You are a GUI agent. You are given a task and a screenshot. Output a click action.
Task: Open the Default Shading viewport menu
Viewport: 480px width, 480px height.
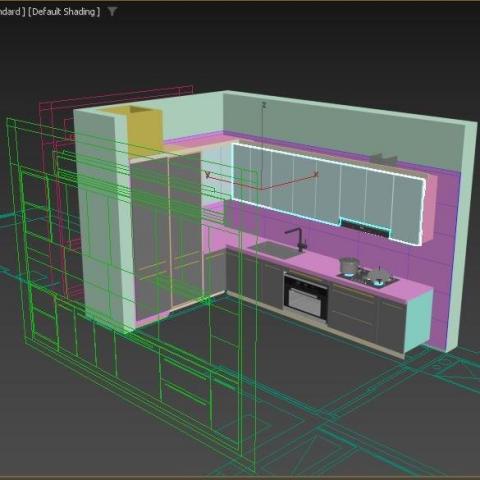point(64,12)
